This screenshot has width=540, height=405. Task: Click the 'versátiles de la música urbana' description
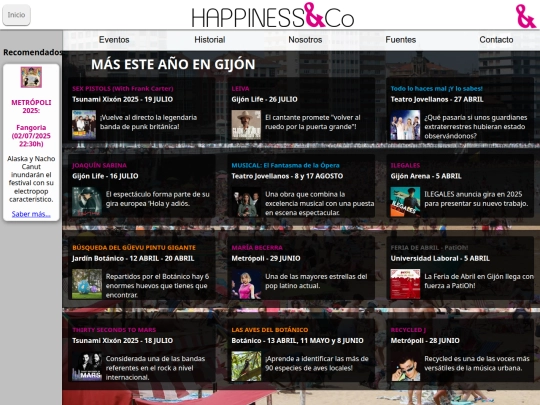coord(477,363)
